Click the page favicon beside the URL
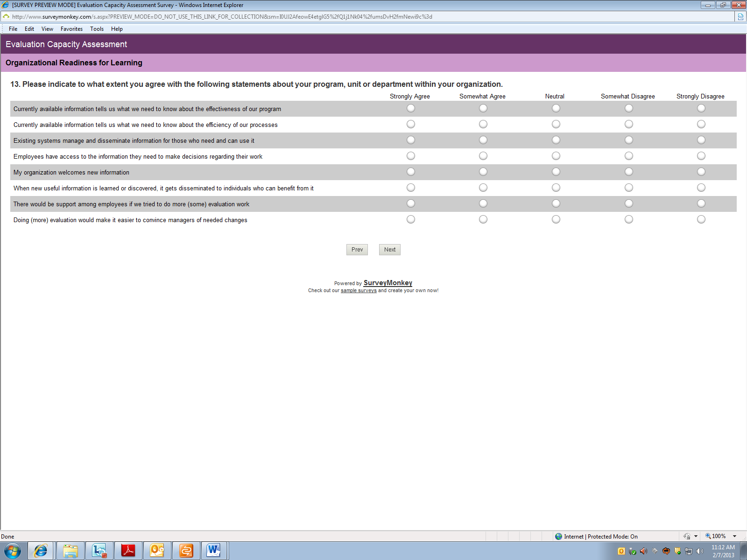Image resolution: width=747 pixels, height=560 pixels. (x=6, y=17)
